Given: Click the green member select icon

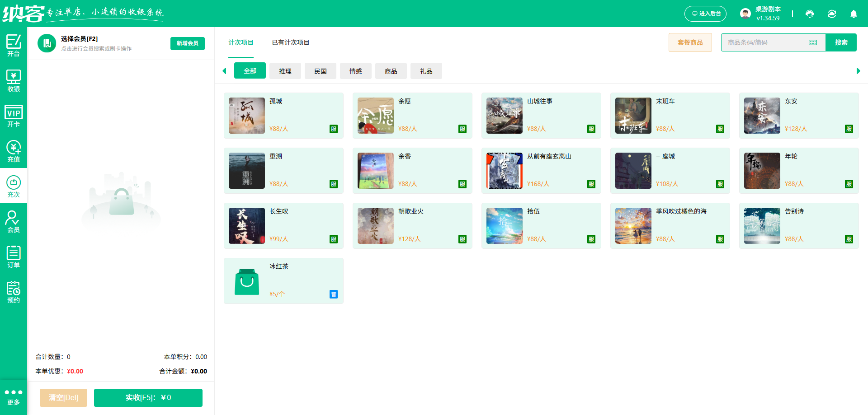Looking at the screenshot, I should click(x=47, y=43).
